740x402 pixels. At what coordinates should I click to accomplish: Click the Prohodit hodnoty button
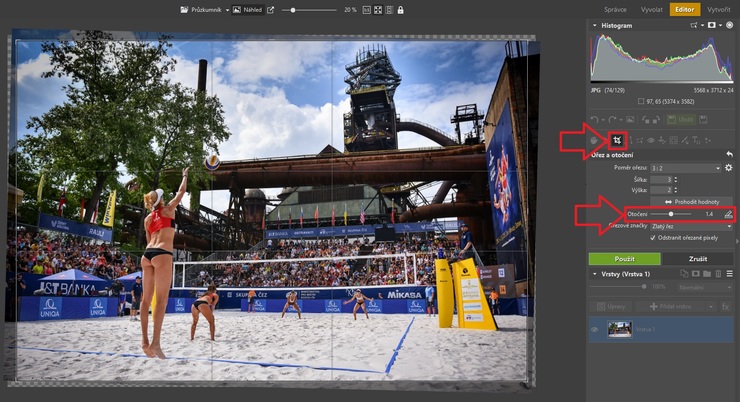[693, 202]
